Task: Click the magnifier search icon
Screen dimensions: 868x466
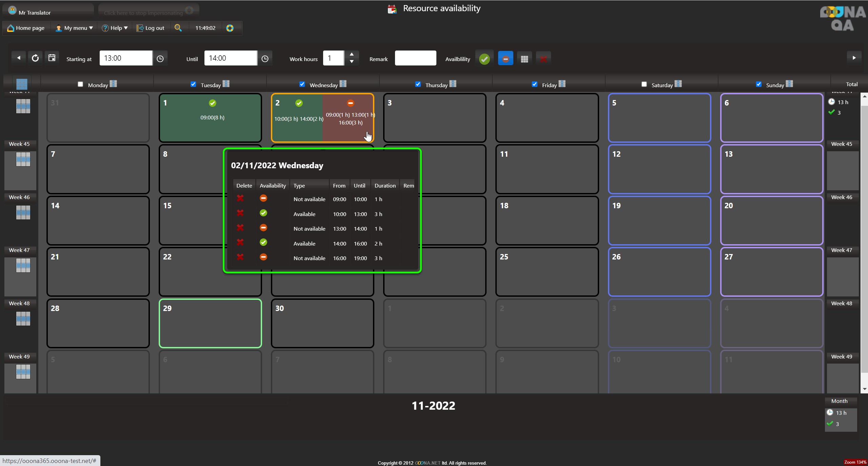Action: [x=178, y=28]
